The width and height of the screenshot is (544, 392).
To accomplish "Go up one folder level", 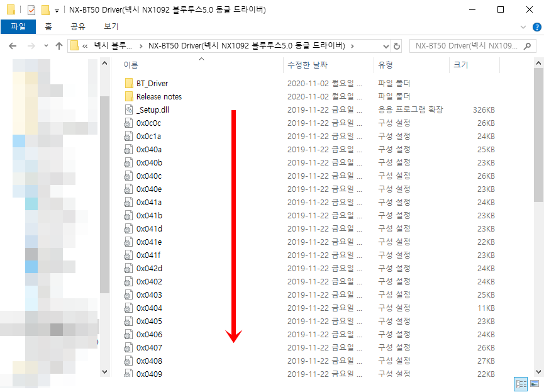I will 59,46.
